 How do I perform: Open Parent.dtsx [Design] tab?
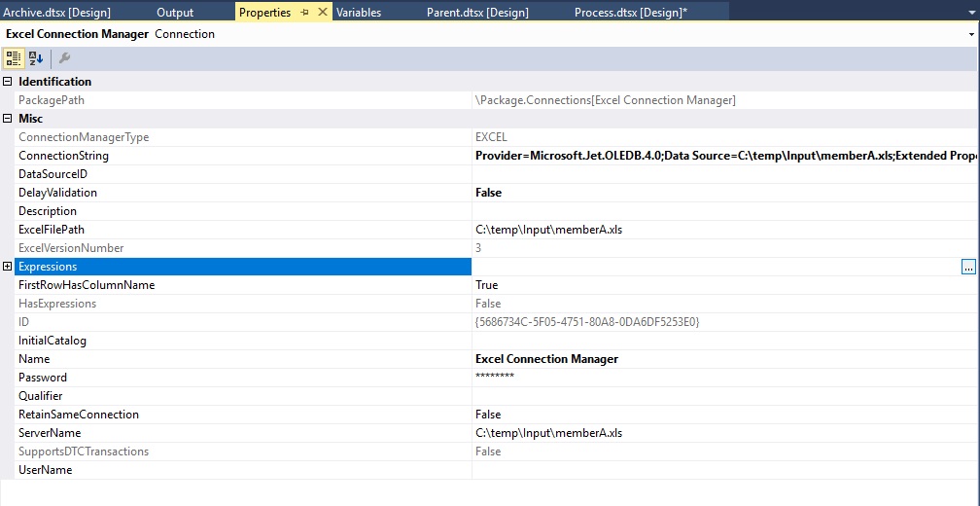[x=477, y=13]
